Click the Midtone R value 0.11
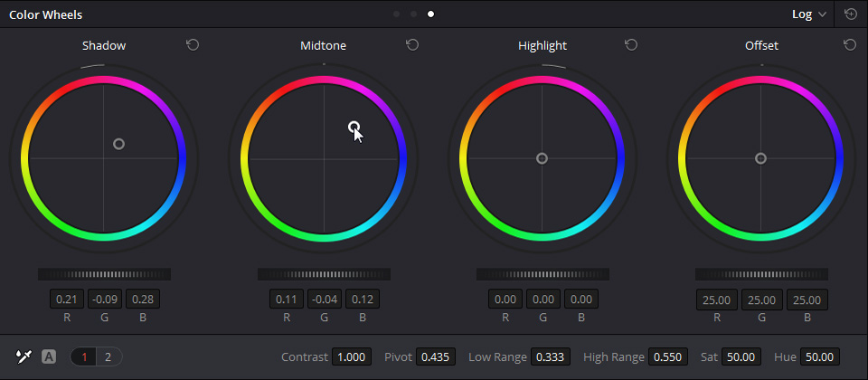868x380 pixels. click(287, 299)
